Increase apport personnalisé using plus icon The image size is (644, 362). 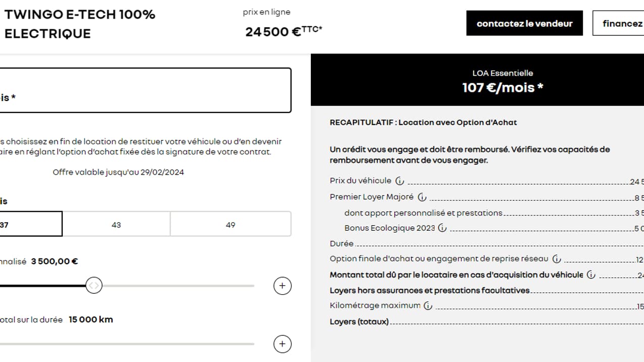pos(282,285)
